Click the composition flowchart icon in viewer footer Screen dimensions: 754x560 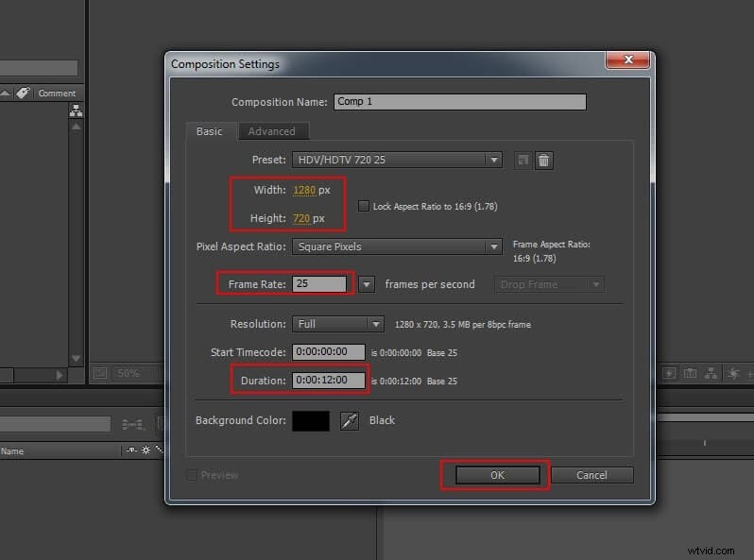[711, 373]
